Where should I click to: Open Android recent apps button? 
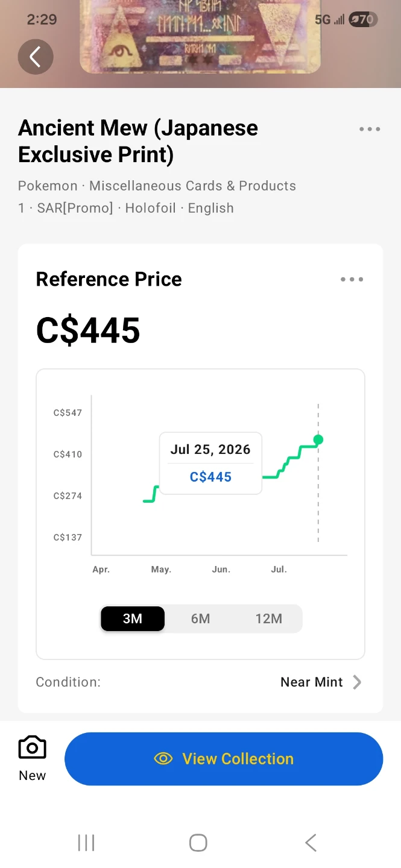(x=86, y=843)
